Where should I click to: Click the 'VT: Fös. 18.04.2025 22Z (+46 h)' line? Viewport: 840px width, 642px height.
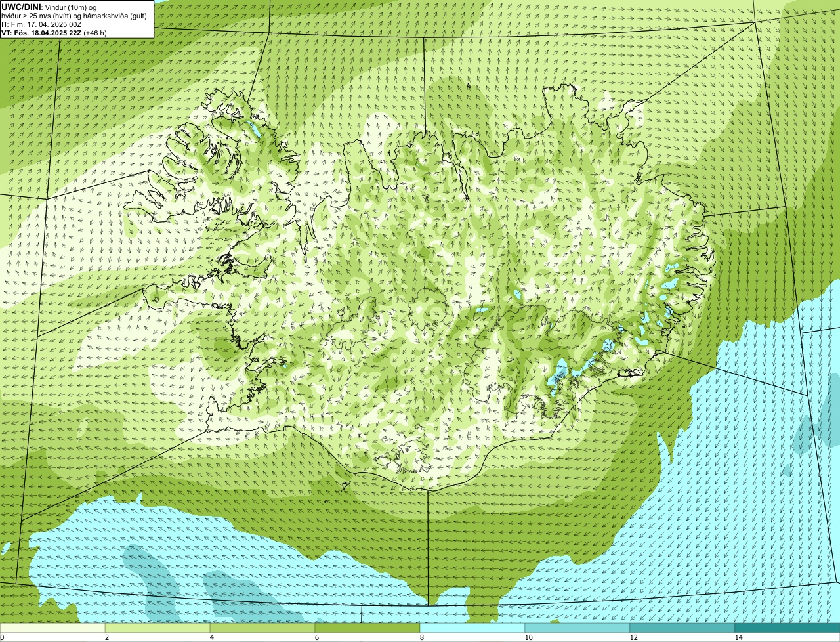[x=54, y=33]
